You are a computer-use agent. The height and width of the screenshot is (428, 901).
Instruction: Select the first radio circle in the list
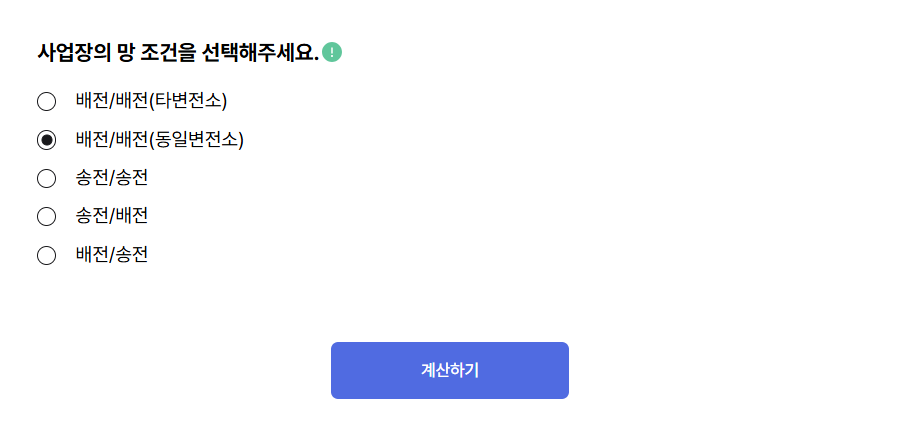46,101
